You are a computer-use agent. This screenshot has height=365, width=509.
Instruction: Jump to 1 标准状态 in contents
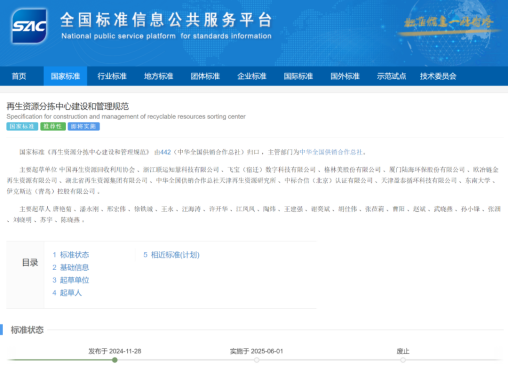[x=71, y=255]
